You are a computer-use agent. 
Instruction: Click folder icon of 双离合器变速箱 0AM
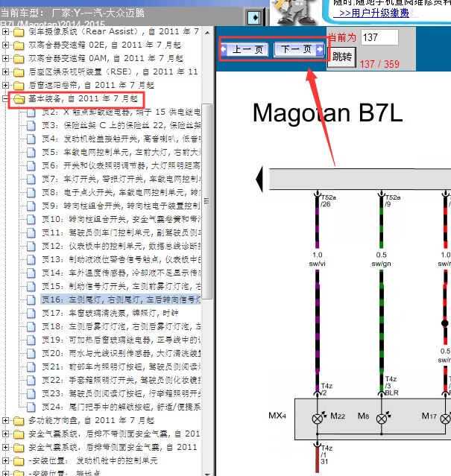coord(19,59)
